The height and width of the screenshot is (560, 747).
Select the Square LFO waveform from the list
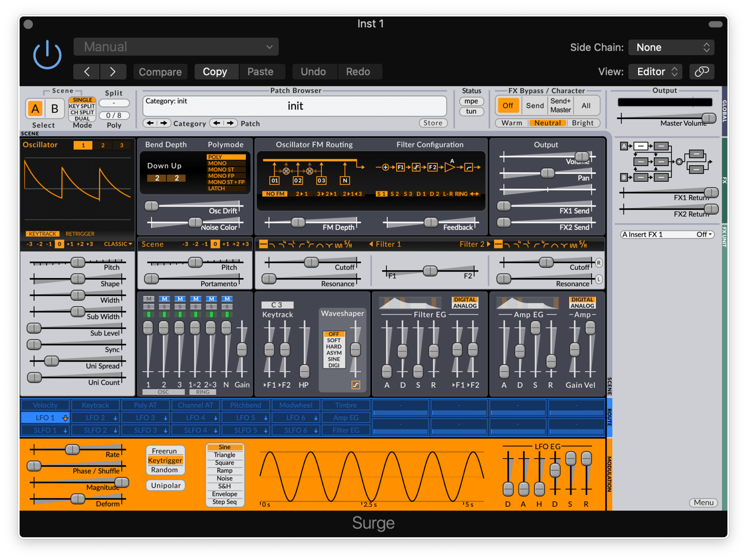pyautogui.click(x=224, y=463)
